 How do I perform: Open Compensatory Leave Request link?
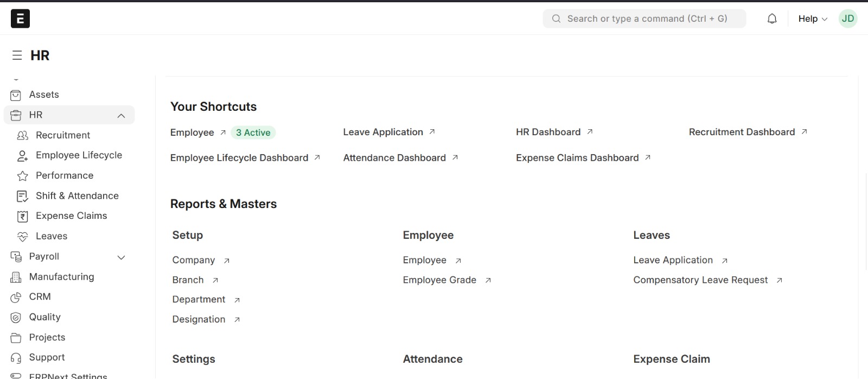pos(700,280)
